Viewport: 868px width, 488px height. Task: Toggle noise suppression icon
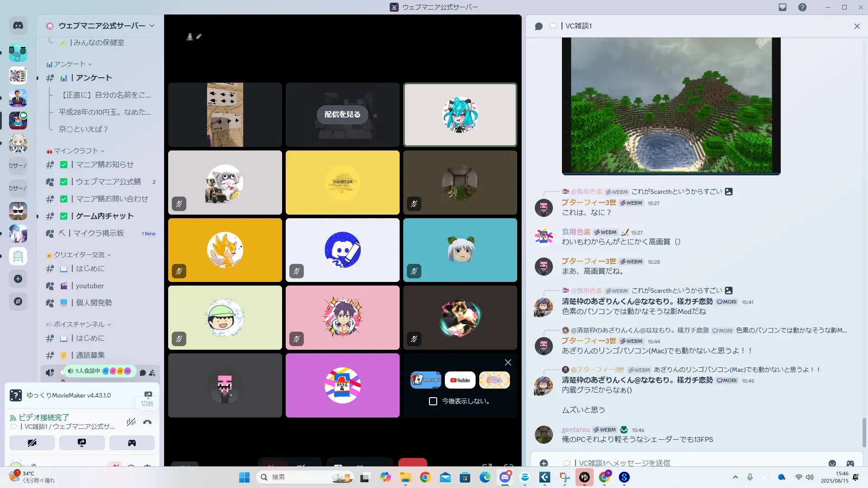131,422
